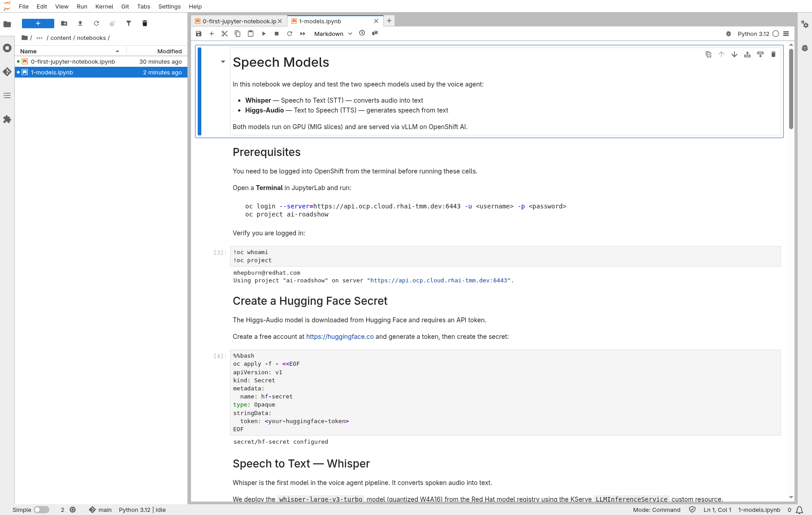This screenshot has width=812, height=515.
Task: Follow the huggingface.co link
Action: [x=339, y=337]
